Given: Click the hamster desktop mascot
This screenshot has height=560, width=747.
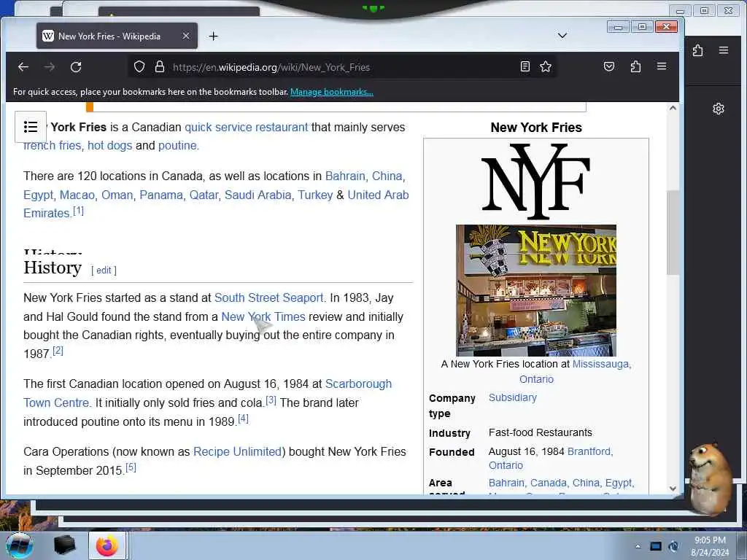Looking at the screenshot, I should click(711, 478).
